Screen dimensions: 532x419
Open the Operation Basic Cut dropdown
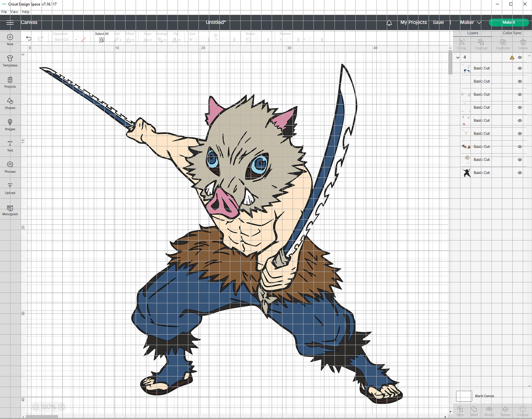click(x=65, y=40)
